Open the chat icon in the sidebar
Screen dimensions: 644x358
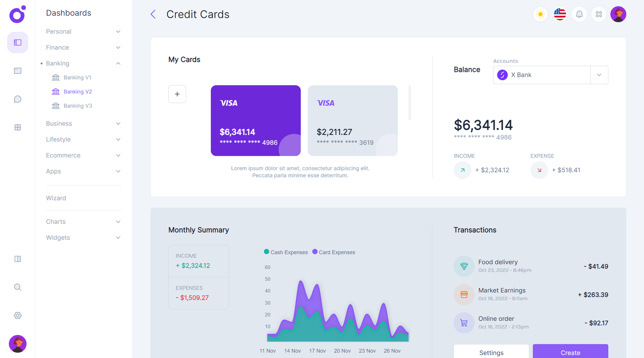coord(17,99)
